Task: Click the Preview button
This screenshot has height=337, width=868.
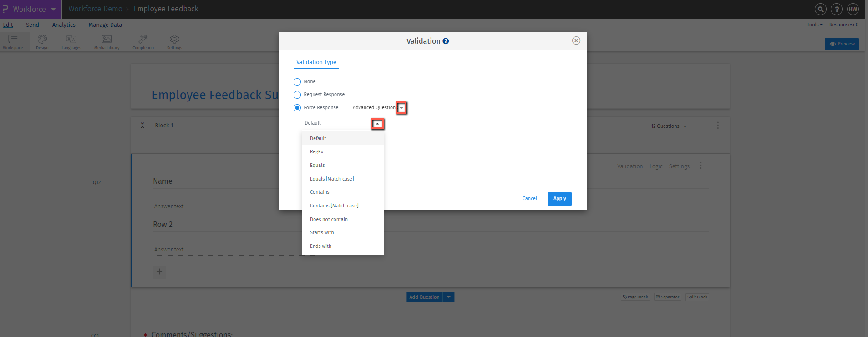Action: 842,44
